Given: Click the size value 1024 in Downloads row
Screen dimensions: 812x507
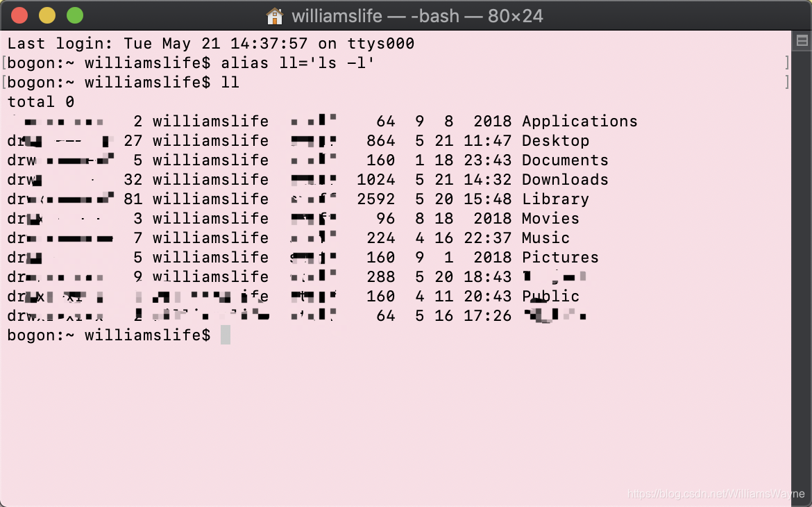Looking at the screenshot, I should coord(376,180).
